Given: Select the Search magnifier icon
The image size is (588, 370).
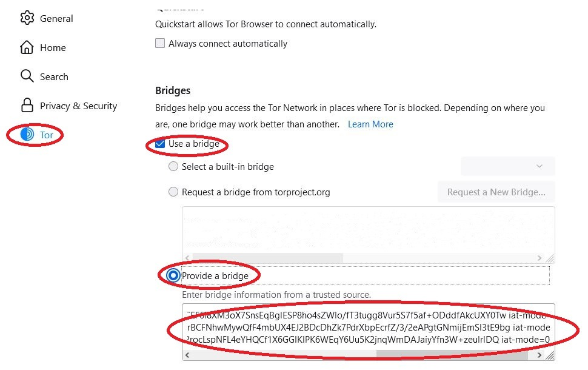Looking at the screenshot, I should coord(27,76).
